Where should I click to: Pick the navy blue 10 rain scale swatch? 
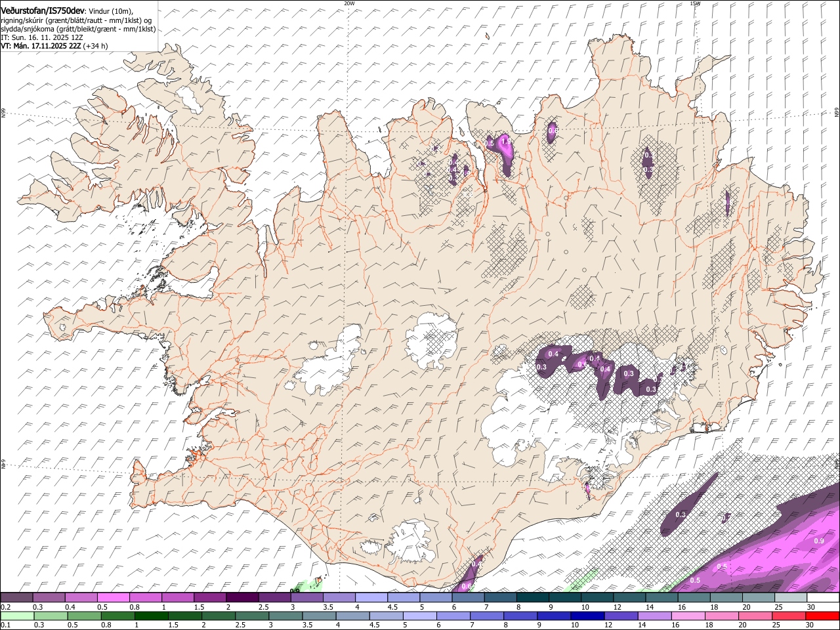tap(587, 616)
